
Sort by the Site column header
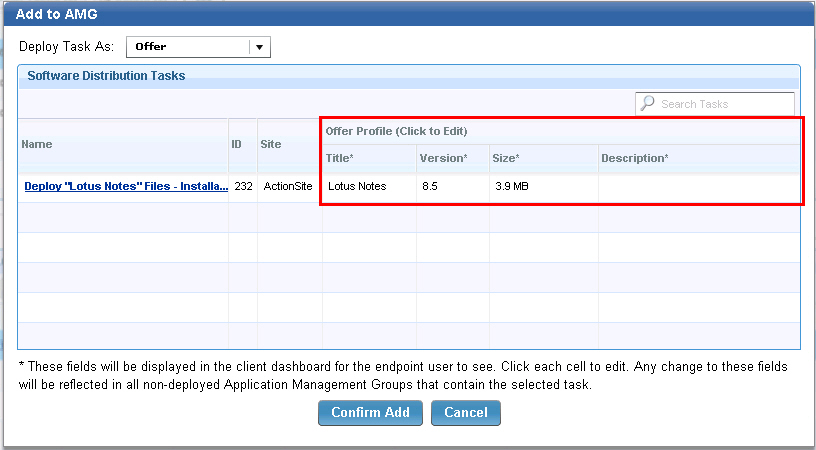click(x=290, y=145)
